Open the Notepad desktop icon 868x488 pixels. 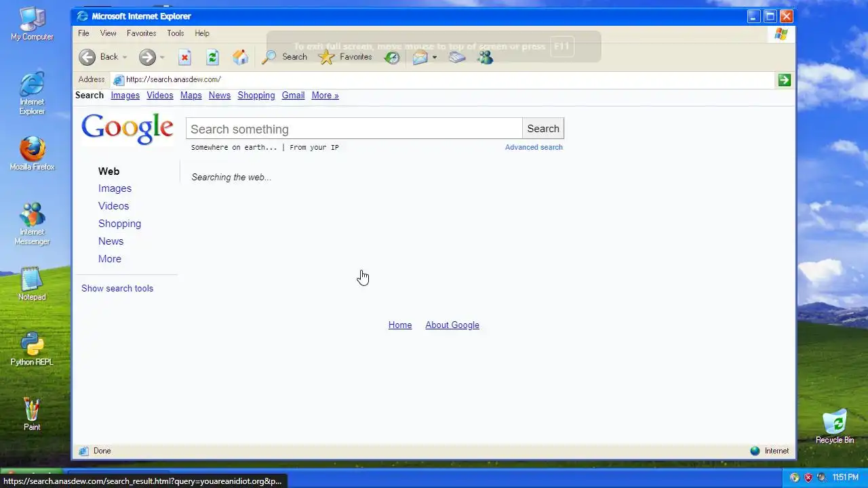[x=32, y=285]
